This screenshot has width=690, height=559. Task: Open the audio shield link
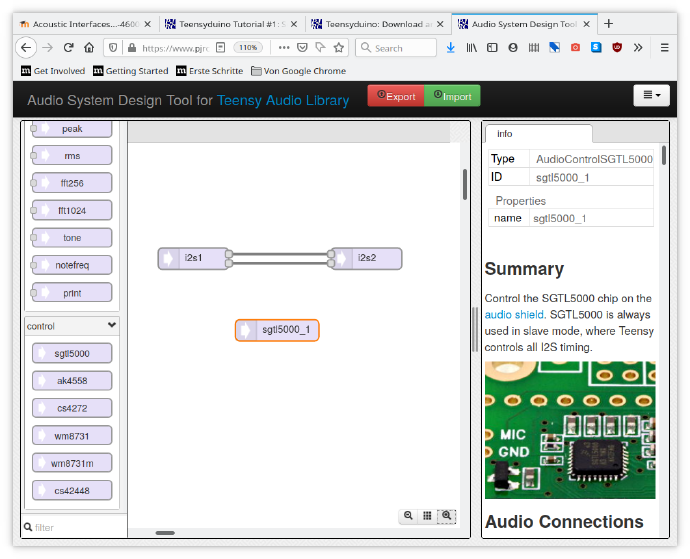pos(514,314)
